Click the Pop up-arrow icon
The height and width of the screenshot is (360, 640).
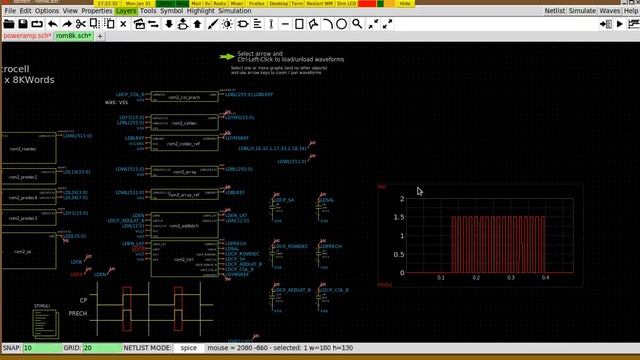pyautogui.click(x=198, y=24)
